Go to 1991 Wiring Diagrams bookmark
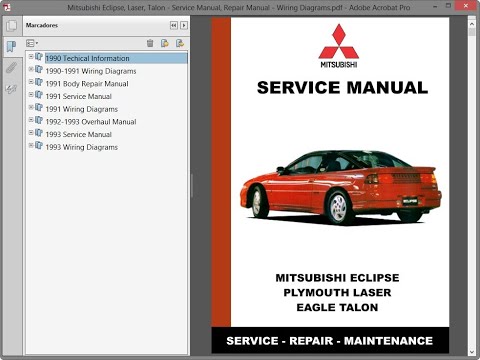Screen dimensions: 480x360 tap(82, 109)
